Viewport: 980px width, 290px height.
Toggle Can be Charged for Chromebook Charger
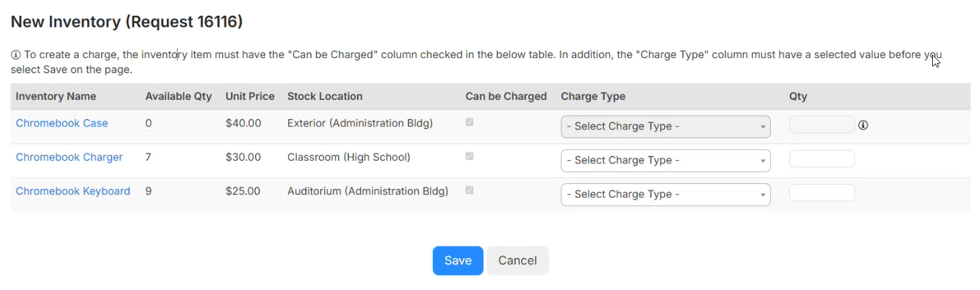coord(469,156)
